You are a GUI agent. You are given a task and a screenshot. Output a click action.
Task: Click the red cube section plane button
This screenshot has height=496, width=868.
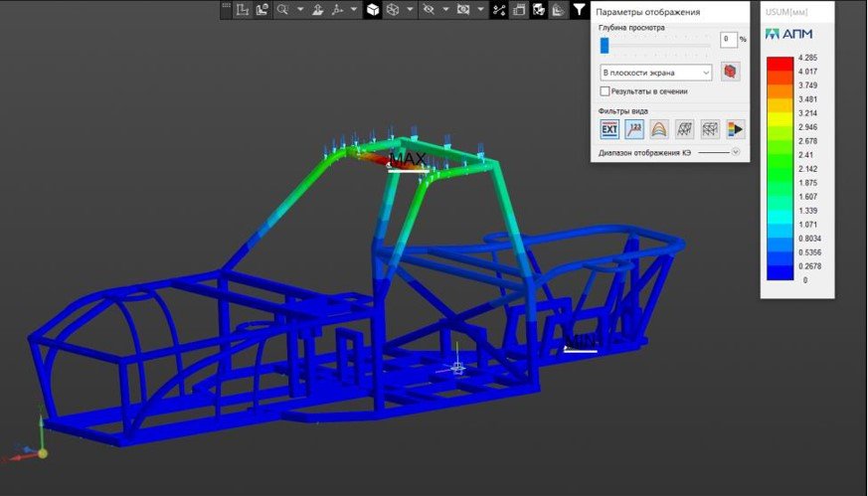click(731, 73)
